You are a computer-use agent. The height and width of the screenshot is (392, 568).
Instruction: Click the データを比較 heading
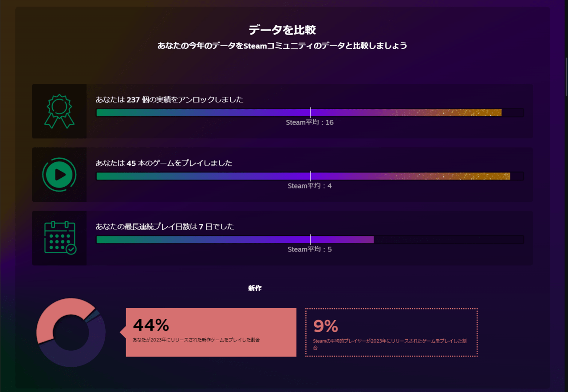pos(282,30)
